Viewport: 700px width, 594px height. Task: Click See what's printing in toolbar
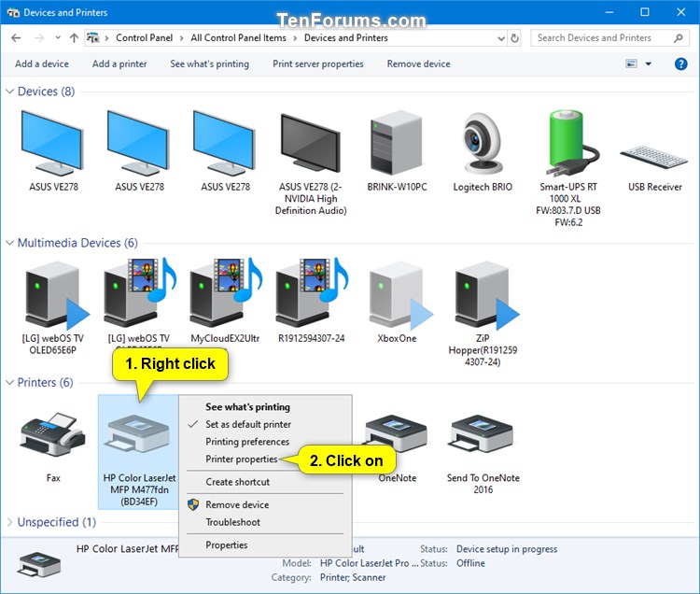209,64
